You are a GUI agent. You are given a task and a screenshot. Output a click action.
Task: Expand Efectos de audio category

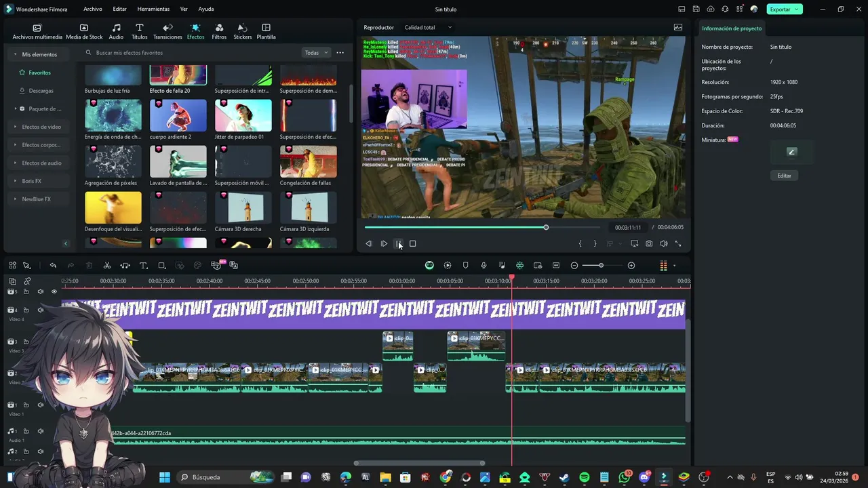point(41,163)
